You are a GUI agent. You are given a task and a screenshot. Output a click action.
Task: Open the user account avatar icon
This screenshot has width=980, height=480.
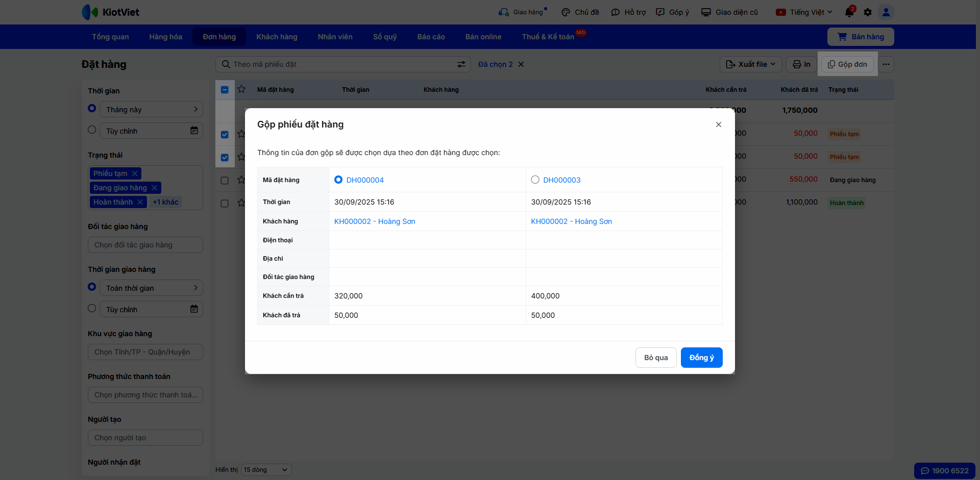point(886,12)
